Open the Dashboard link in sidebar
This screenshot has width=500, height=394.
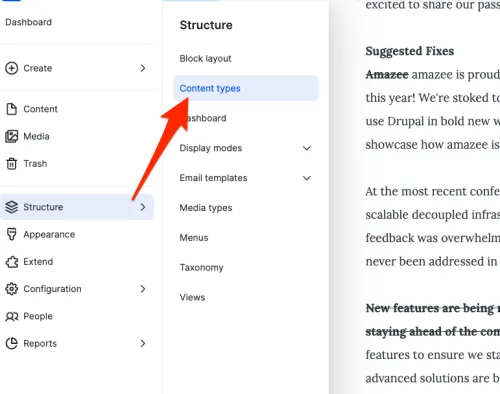point(28,22)
